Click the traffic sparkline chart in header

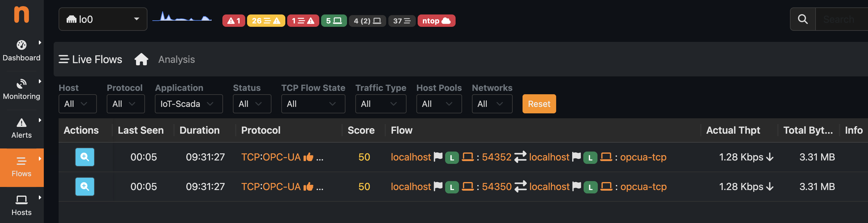pyautogui.click(x=182, y=18)
